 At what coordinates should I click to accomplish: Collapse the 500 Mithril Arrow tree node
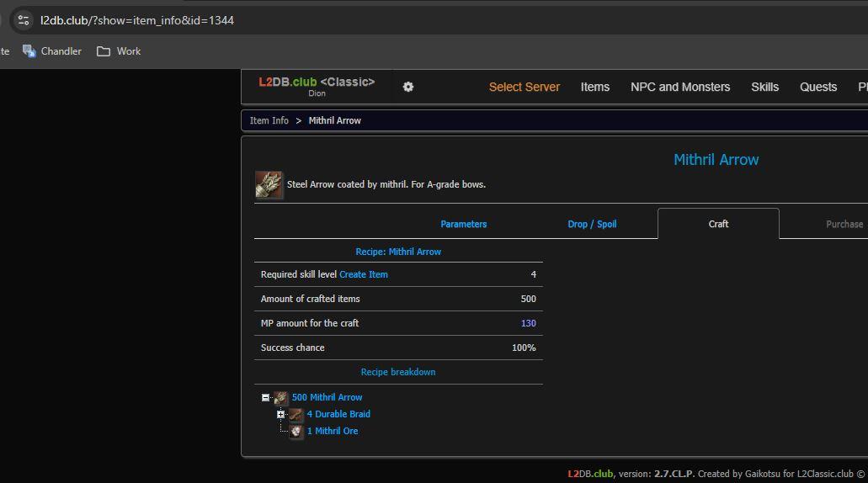tap(265, 398)
